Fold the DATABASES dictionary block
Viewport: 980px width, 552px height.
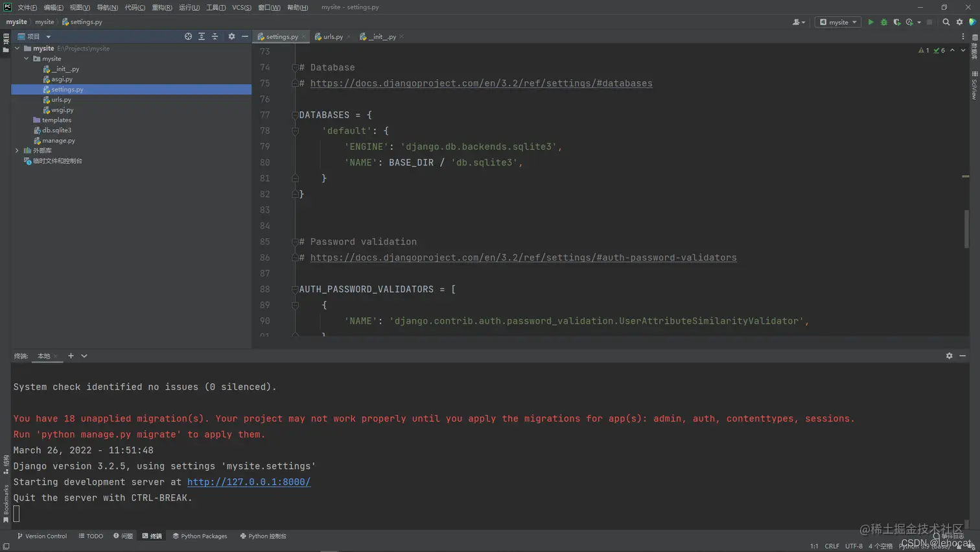pos(295,115)
